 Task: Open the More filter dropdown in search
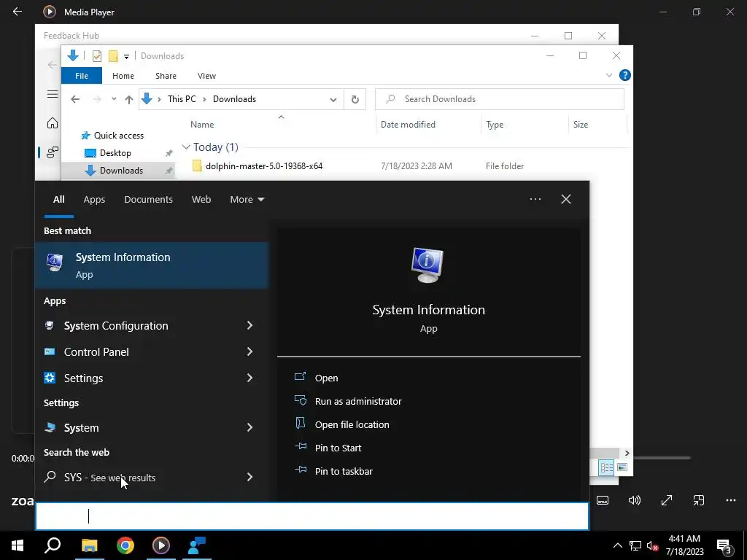click(x=247, y=199)
